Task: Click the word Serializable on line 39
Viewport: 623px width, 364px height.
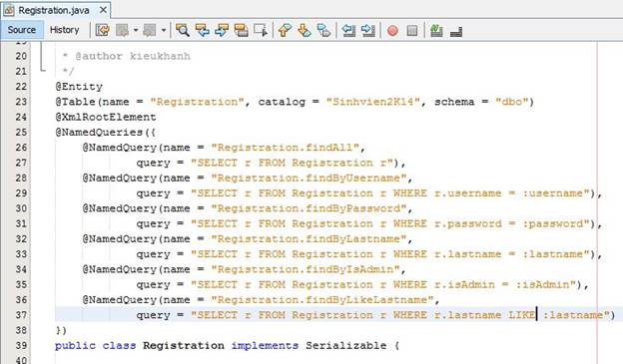Action: point(345,345)
